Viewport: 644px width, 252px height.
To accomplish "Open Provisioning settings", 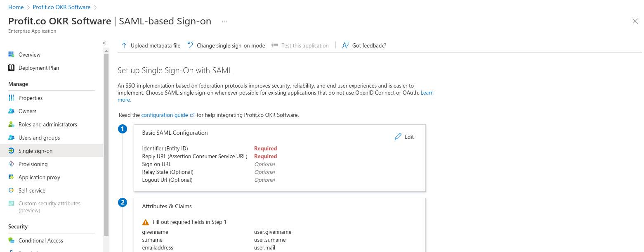I will pos(52,164).
